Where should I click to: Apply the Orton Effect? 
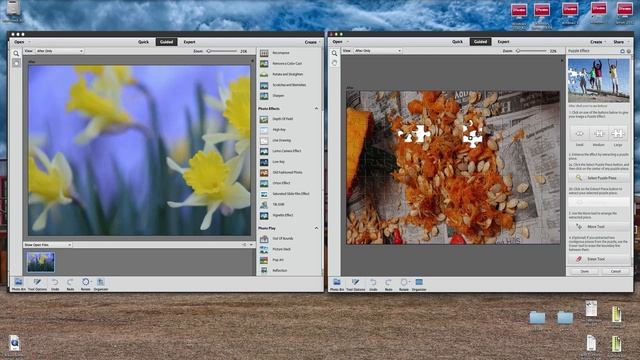[x=281, y=183]
